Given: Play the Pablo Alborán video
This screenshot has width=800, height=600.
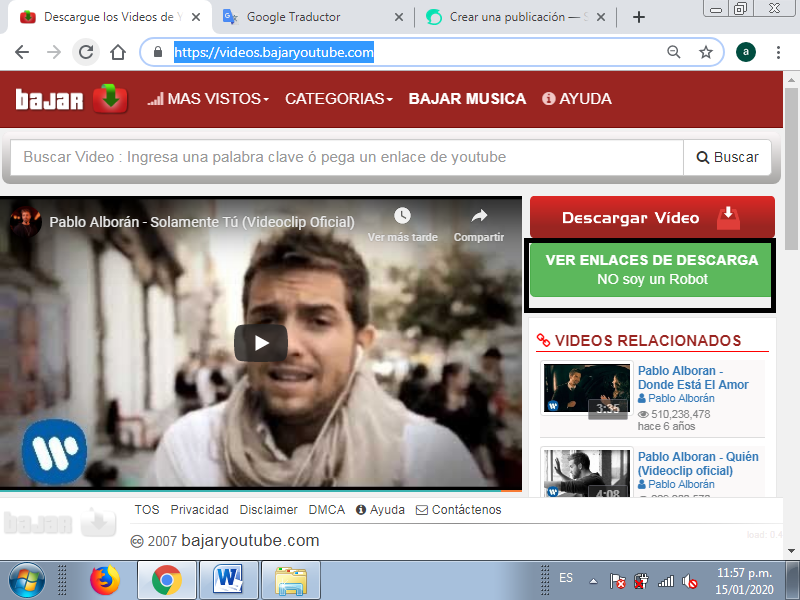Looking at the screenshot, I should pos(261,343).
